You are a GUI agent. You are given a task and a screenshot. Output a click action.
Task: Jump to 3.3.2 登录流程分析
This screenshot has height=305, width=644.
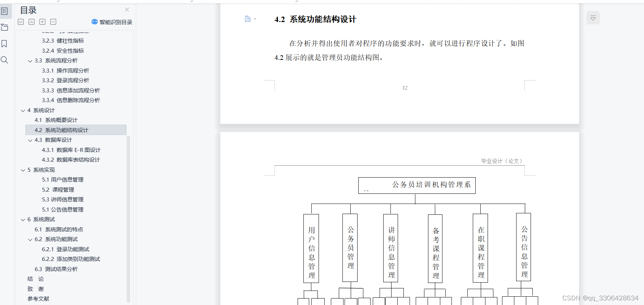click(65, 80)
